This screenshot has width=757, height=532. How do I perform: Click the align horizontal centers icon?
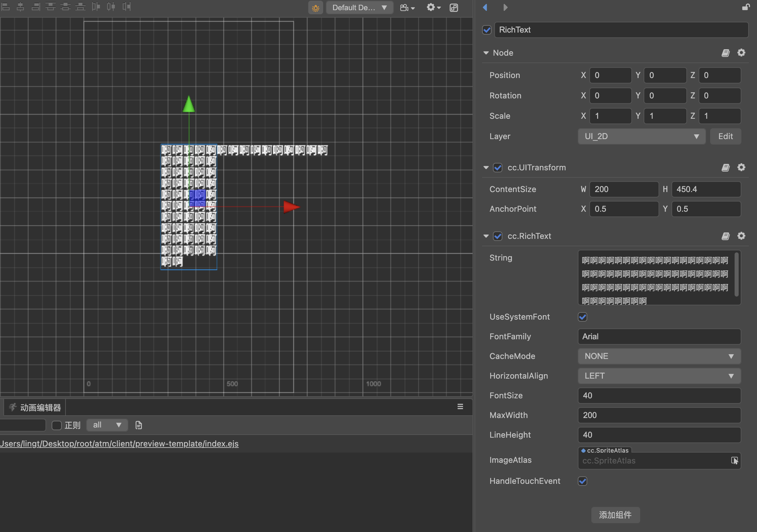click(21, 7)
